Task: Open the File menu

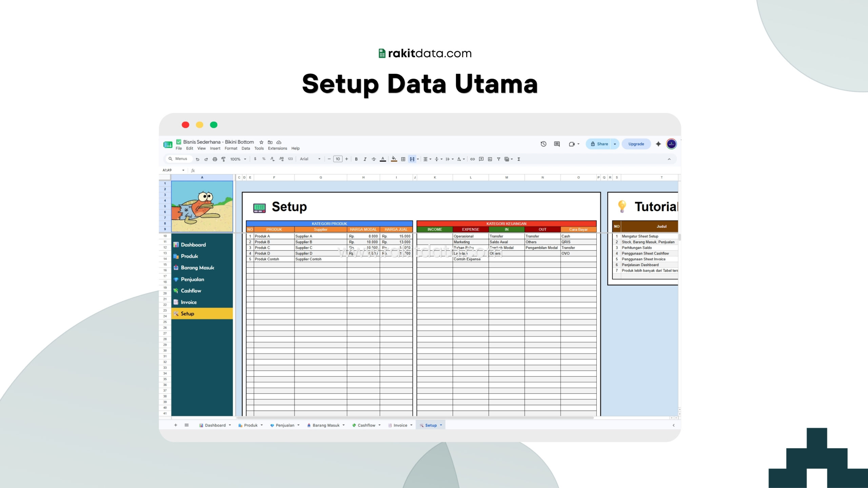Action: point(179,148)
